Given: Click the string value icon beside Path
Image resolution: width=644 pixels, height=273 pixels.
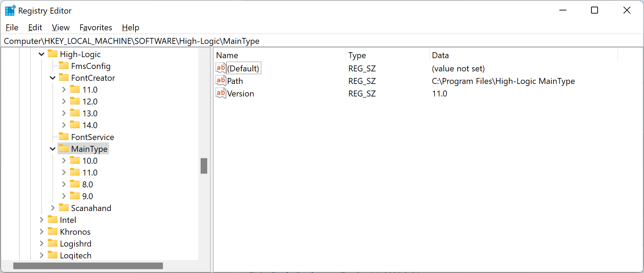Looking at the screenshot, I should [220, 81].
